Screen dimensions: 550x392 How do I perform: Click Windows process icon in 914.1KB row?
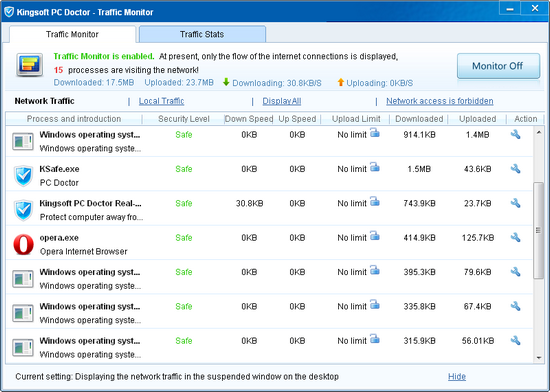[x=23, y=141]
